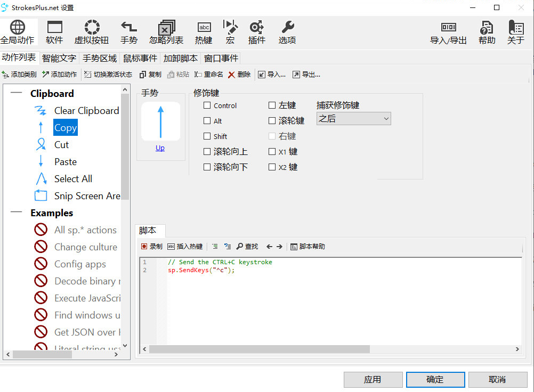Switch to the 智能文字 tab
The image size is (534, 392).
click(59, 58)
